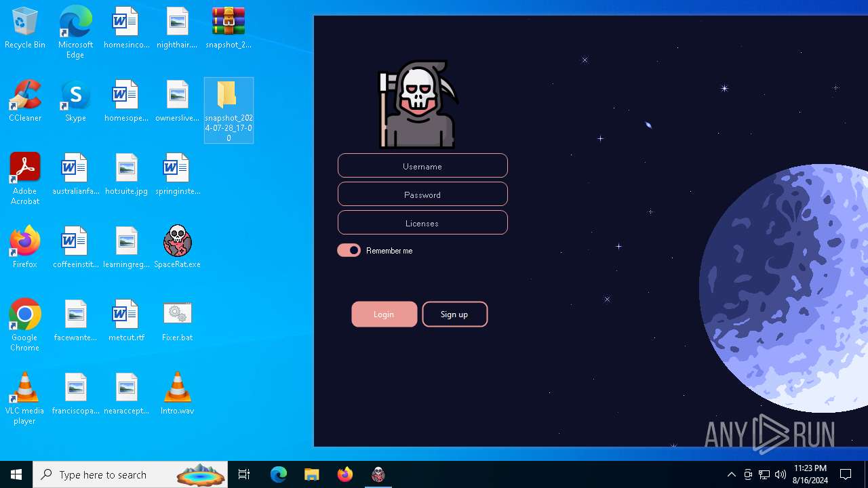Image resolution: width=868 pixels, height=488 pixels.
Task: Select the nighthair... image file icon
Action: 177,28
